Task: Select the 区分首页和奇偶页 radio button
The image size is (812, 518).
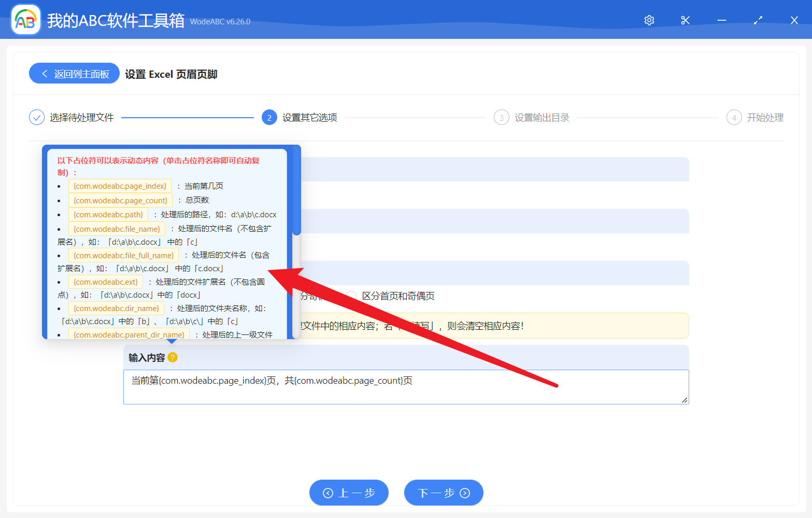Action: point(351,296)
